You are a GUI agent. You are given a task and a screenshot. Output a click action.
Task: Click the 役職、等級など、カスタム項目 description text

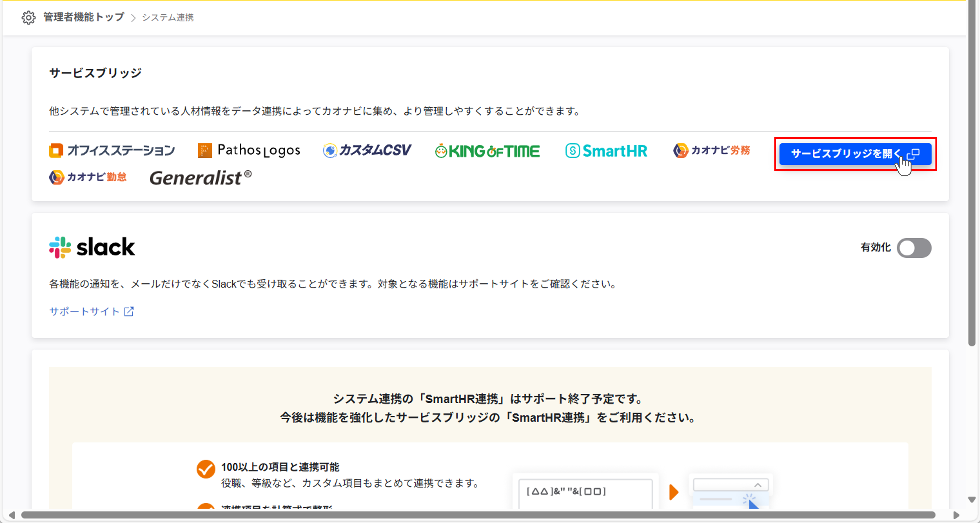pyautogui.click(x=351, y=483)
